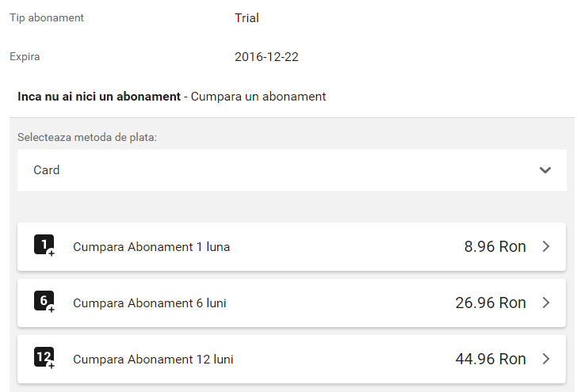The width and height of the screenshot is (577, 392).
Task: Select Cumpara Abonament 6 luni
Action: (292, 303)
